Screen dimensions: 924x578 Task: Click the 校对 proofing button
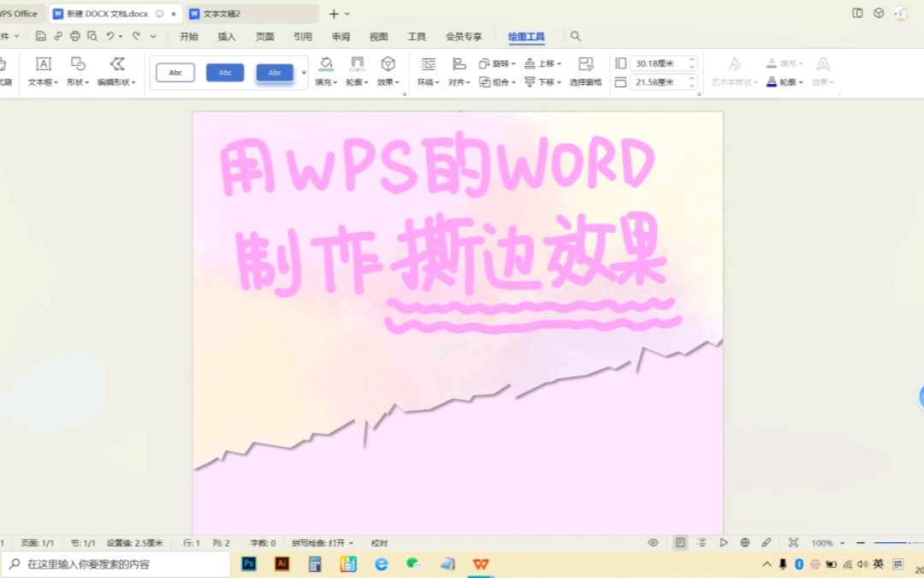[x=379, y=542]
